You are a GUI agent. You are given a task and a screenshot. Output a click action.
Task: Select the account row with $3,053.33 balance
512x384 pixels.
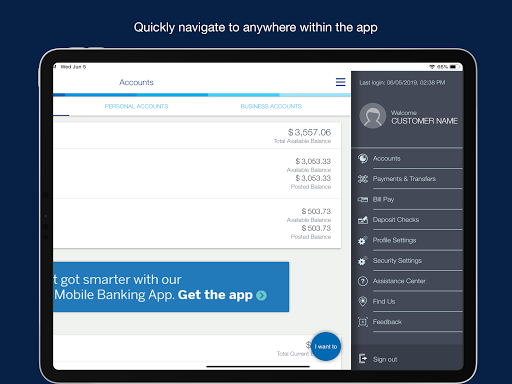pos(197,174)
